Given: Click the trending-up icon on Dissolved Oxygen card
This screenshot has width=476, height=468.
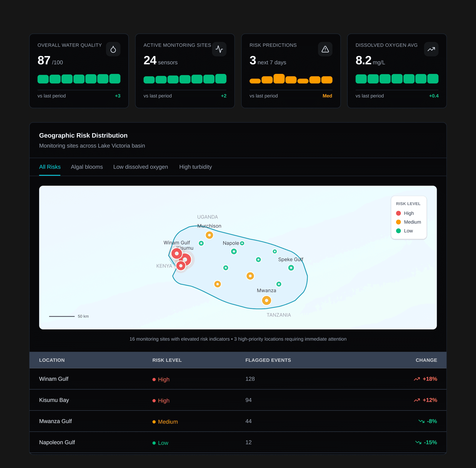Looking at the screenshot, I should 431,49.
